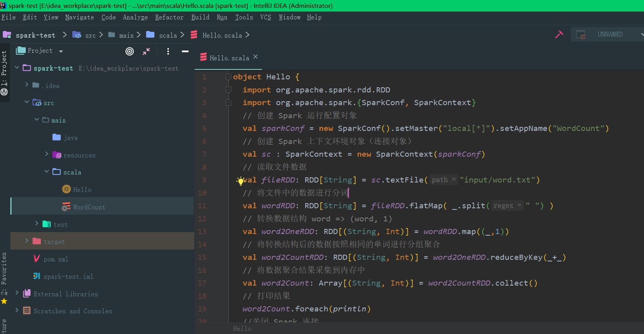Open the Analyze menu
644x334 pixels.
pos(135,17)
